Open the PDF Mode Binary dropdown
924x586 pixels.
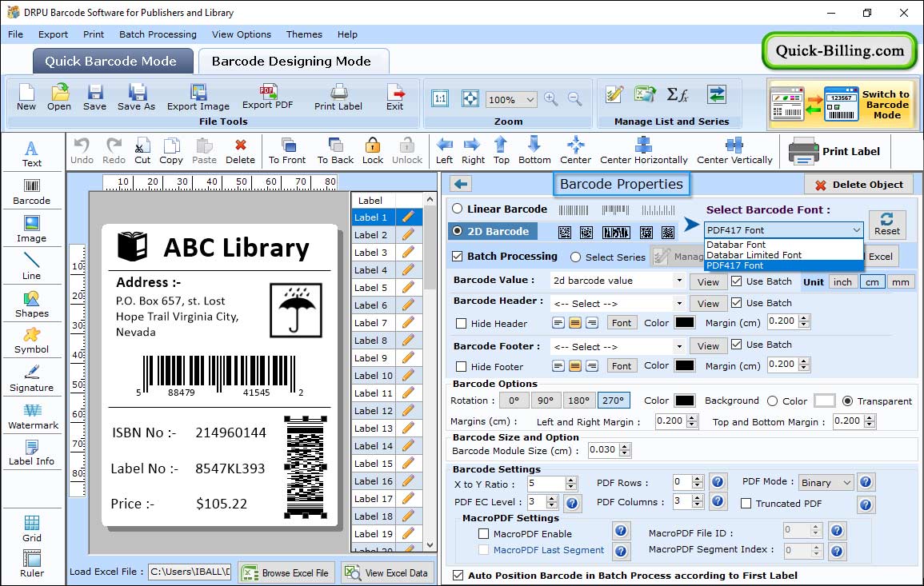tap(826, 482)
